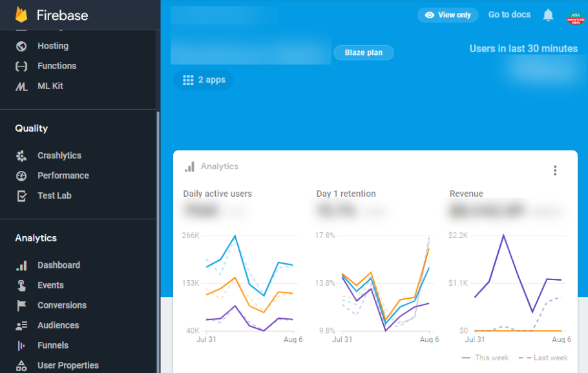Click the Functions brackets icon

21,66
